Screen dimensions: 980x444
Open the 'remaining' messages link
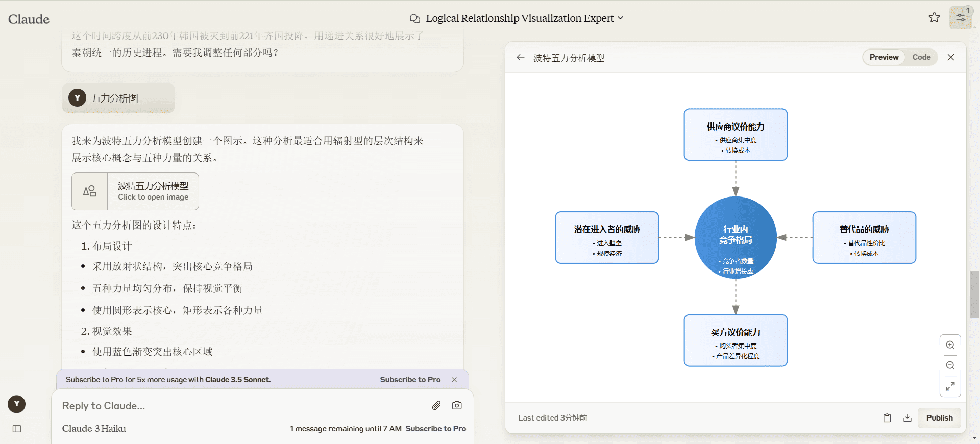(346, 429)
